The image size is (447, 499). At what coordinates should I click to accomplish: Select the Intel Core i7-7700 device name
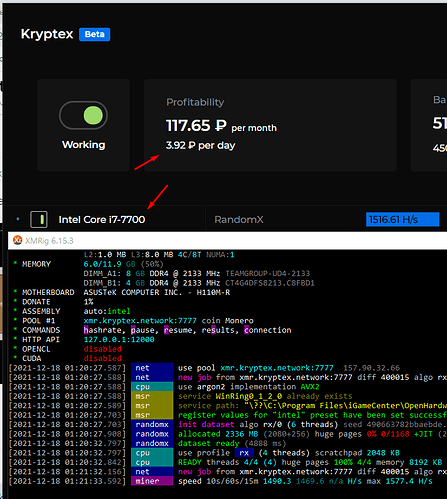(102, 219)
